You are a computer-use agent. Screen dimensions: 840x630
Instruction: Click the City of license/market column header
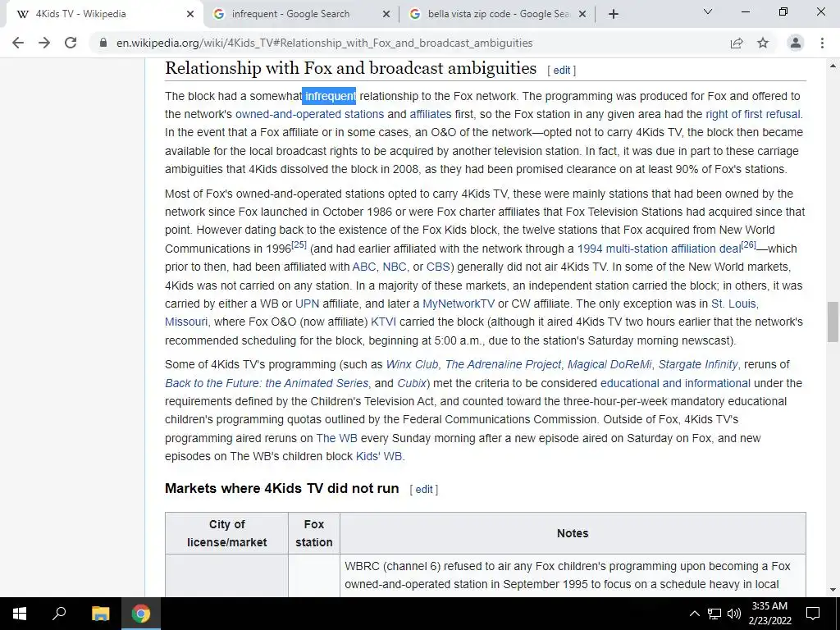point(226,533)
